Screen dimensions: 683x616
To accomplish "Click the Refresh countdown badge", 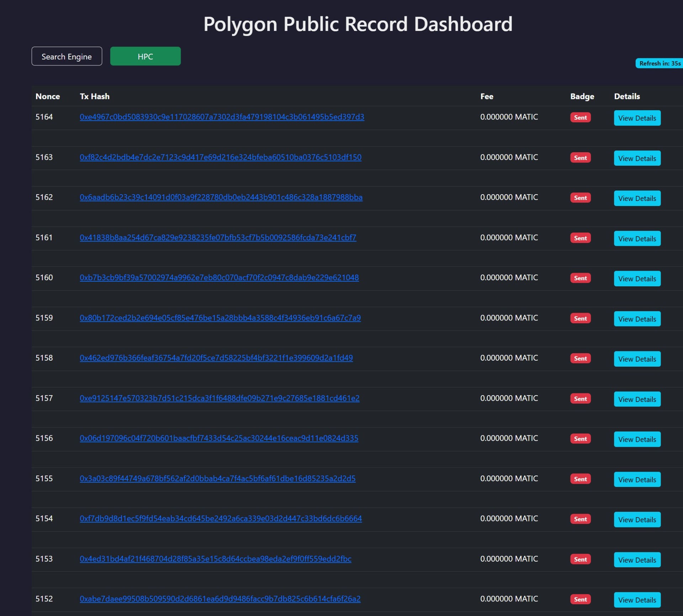I will tap(659, 63).
